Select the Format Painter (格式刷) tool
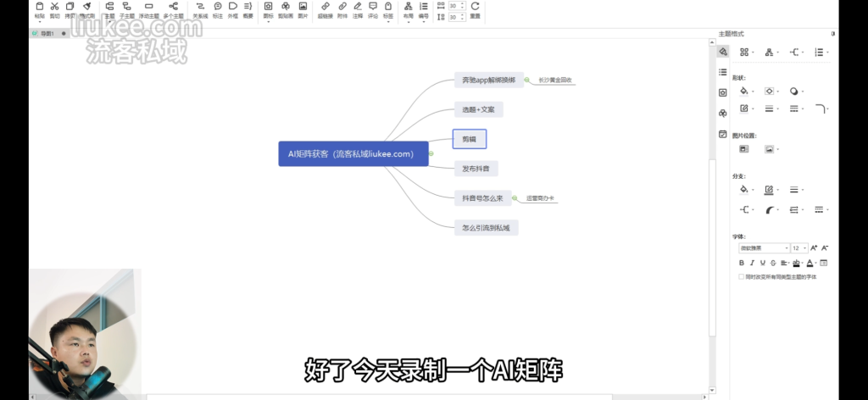 (86, 7)
